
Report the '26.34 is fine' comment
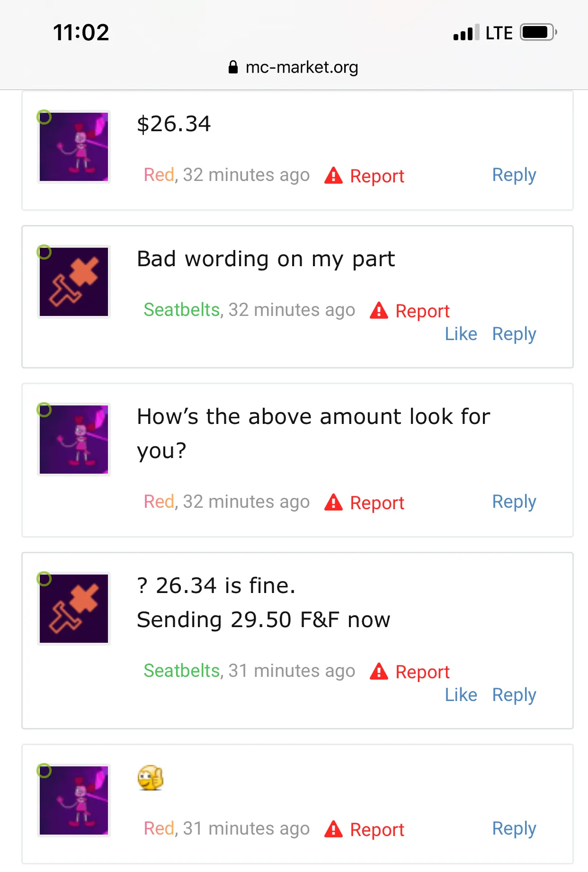[x=422, y=672]
